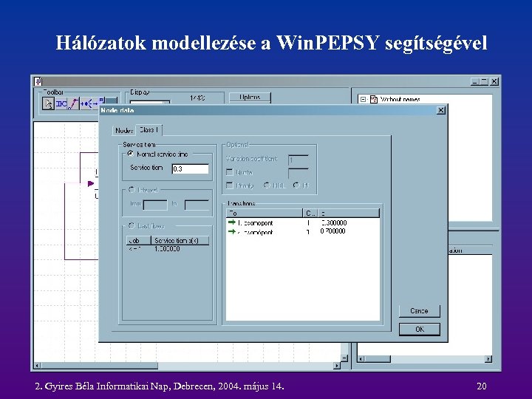Click the 0.300000 probability value
Image resolution: width=532 pixels, height=399 pixels.
[333, 223]
